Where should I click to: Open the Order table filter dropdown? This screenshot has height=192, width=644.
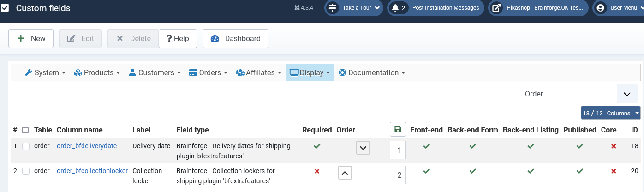coord(578,94)
